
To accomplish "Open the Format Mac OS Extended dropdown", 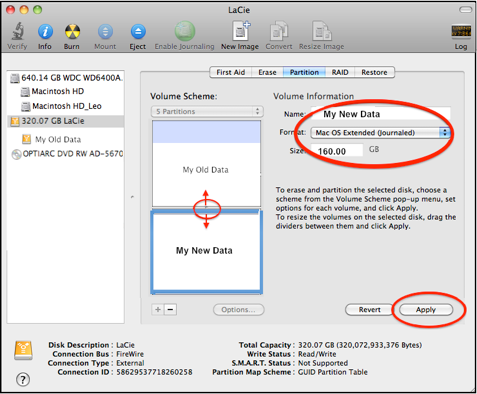I will 380,133.
